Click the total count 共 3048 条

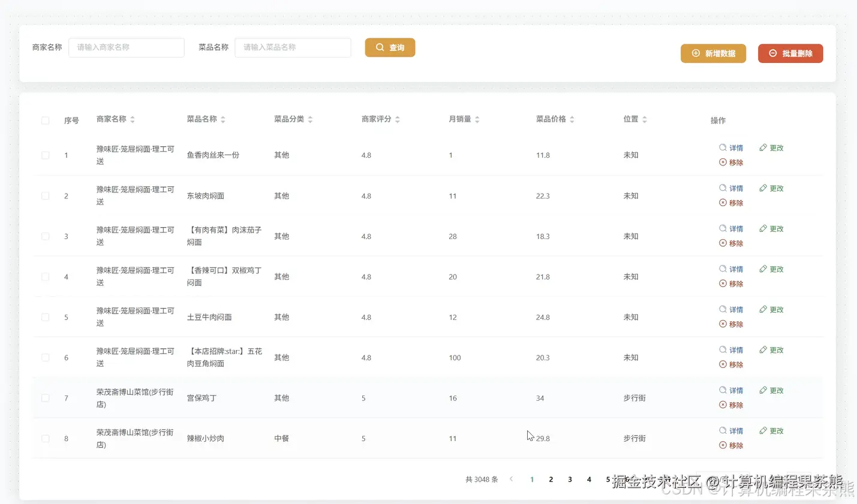[482, 479]
